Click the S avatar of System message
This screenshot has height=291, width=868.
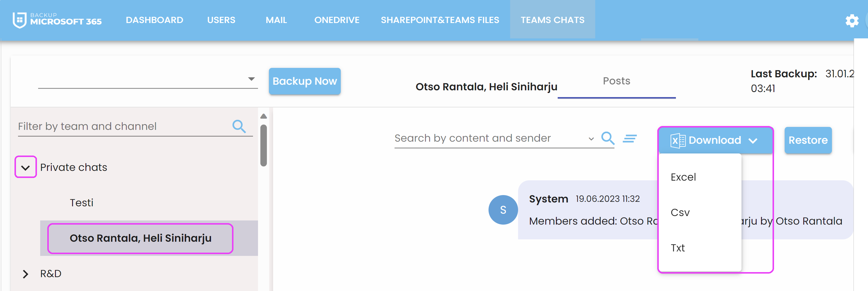[503, 210]
